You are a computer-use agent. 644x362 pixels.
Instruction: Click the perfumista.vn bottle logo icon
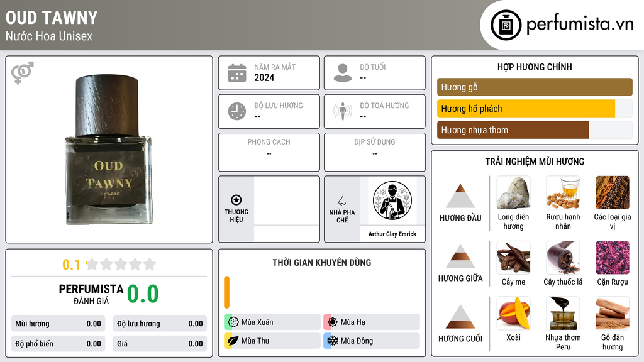(506, 25)
